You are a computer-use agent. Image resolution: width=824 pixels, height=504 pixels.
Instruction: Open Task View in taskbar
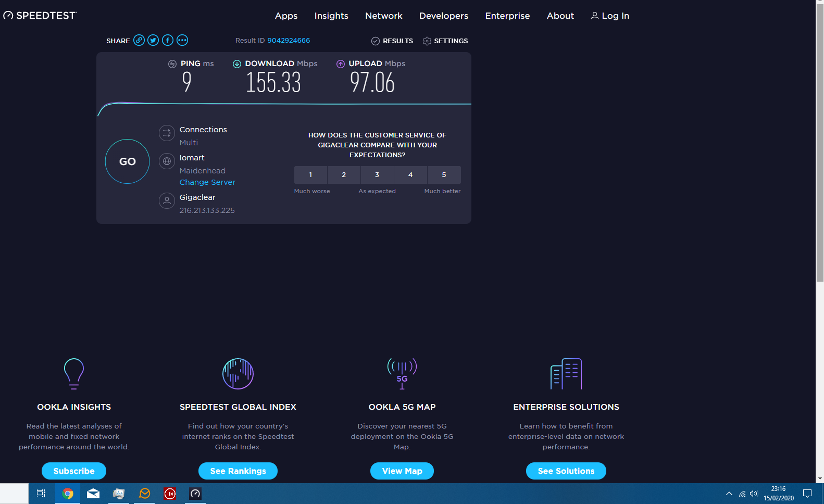pyautogui.click(x=41, y=494)
